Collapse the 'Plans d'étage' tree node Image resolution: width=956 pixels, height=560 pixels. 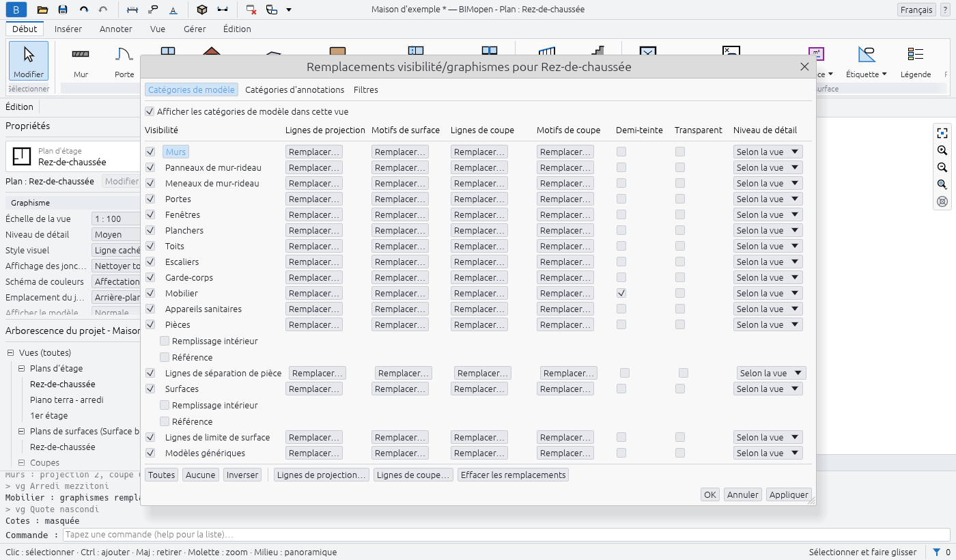pos(22,369)
